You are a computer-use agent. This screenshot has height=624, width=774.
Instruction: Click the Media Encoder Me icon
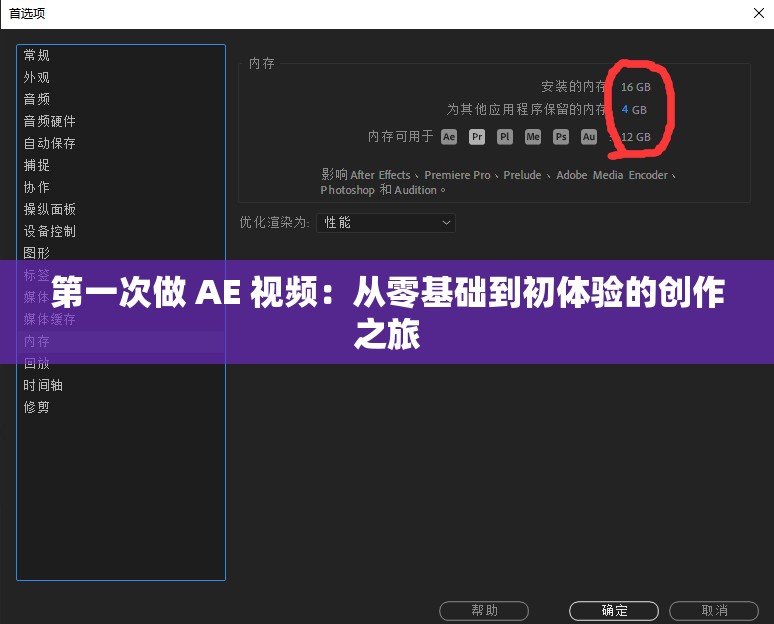coord(533,137)
